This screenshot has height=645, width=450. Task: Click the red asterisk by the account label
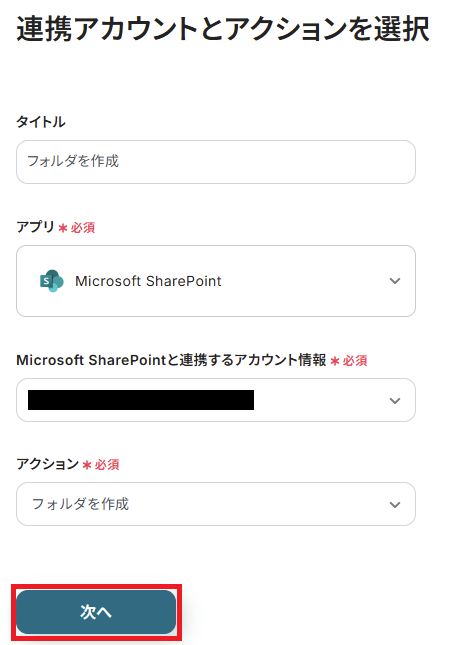click(335, 361)
